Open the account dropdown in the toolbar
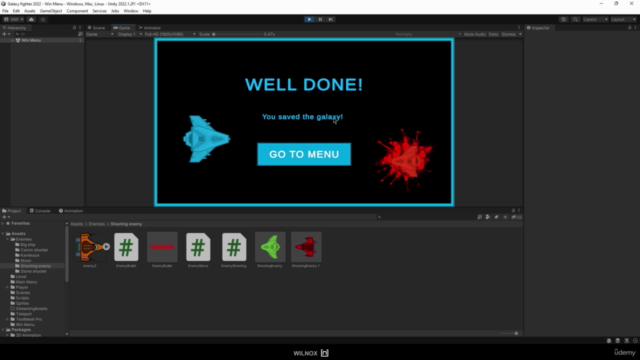The width and height of the screenshot is (640, 360). coord(13,19)
